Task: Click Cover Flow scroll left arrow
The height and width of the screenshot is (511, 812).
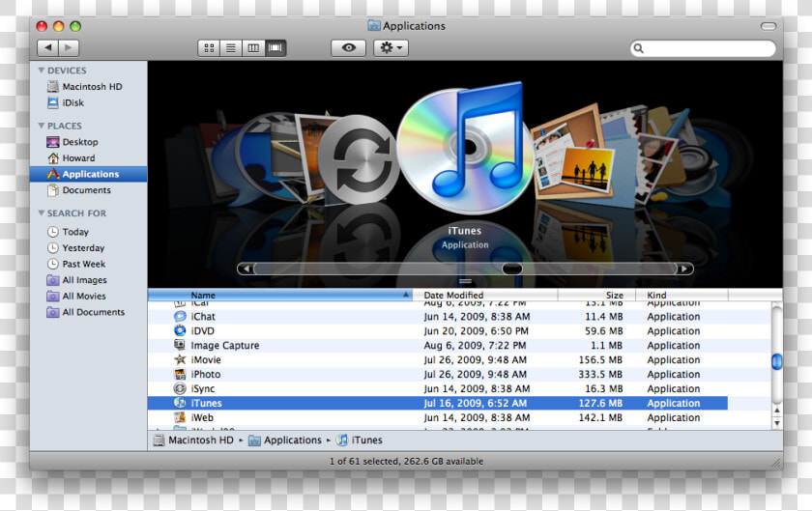Action: click(x=246, y=269)
